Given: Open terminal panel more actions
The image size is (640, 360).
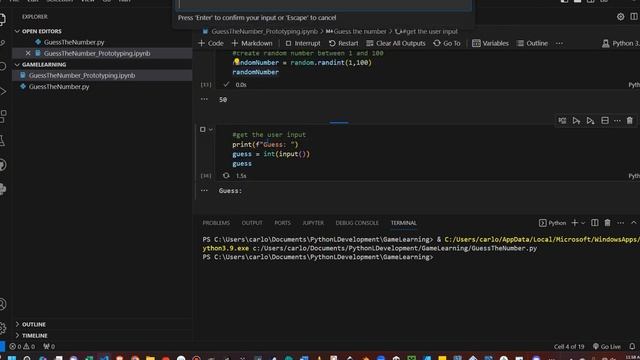Looking at the screenshot, I should (620, 223).
